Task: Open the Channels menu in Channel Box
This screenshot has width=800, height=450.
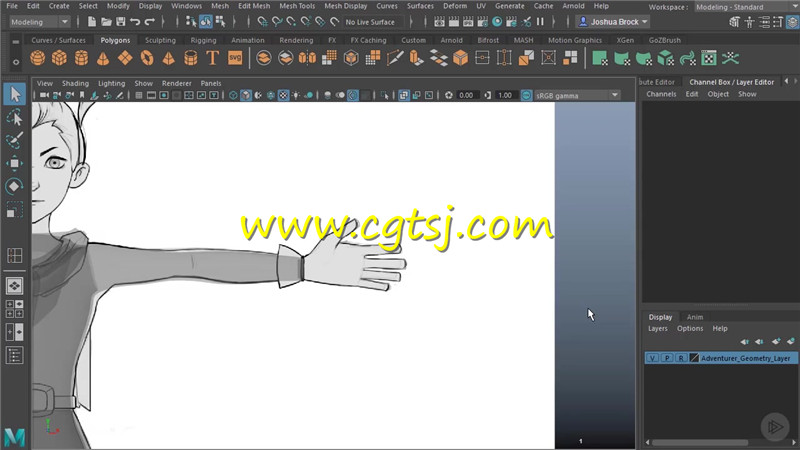Action: coord(661,94)
